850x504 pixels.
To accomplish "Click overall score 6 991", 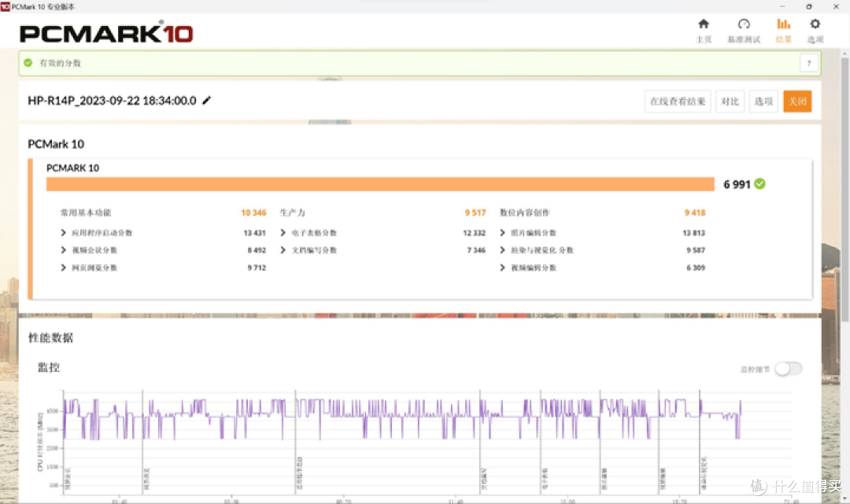I will click(x=737, y=185).
